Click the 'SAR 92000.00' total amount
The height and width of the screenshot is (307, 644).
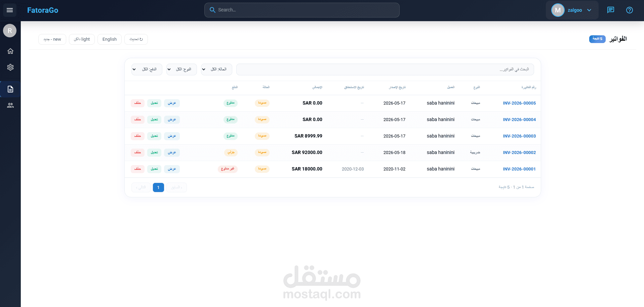pyautogui.click(x=307, y=153)
